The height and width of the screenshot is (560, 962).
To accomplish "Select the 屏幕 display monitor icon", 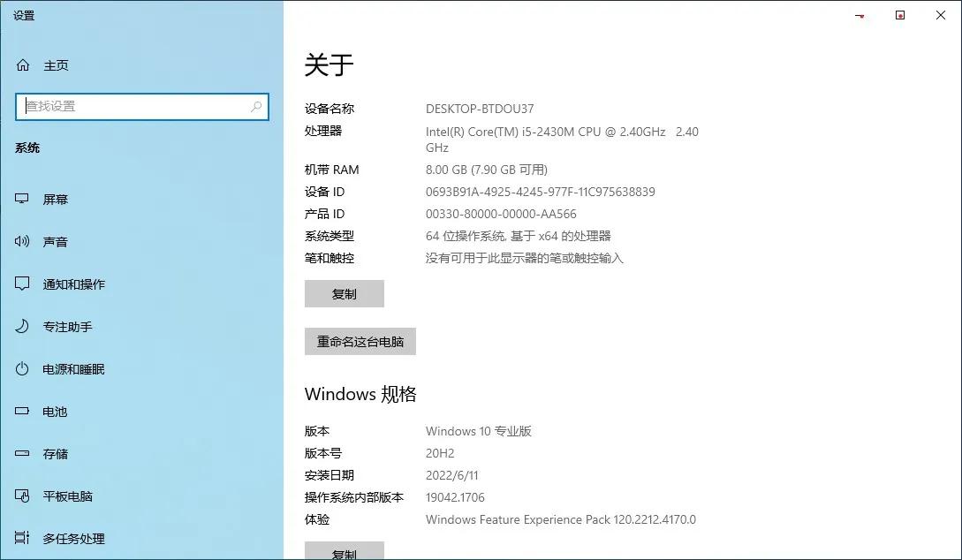I will point(21,199).
